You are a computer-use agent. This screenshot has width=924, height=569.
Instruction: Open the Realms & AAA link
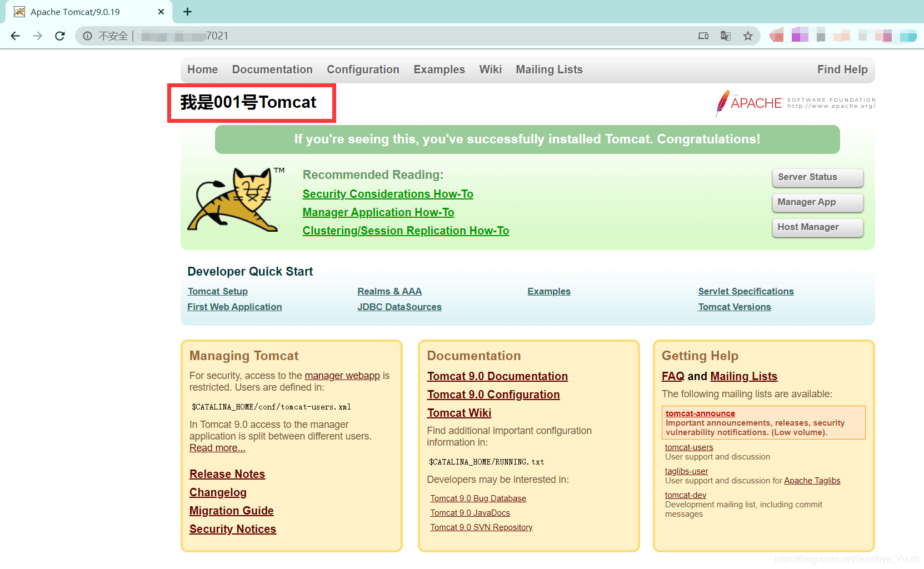(389, 291)
